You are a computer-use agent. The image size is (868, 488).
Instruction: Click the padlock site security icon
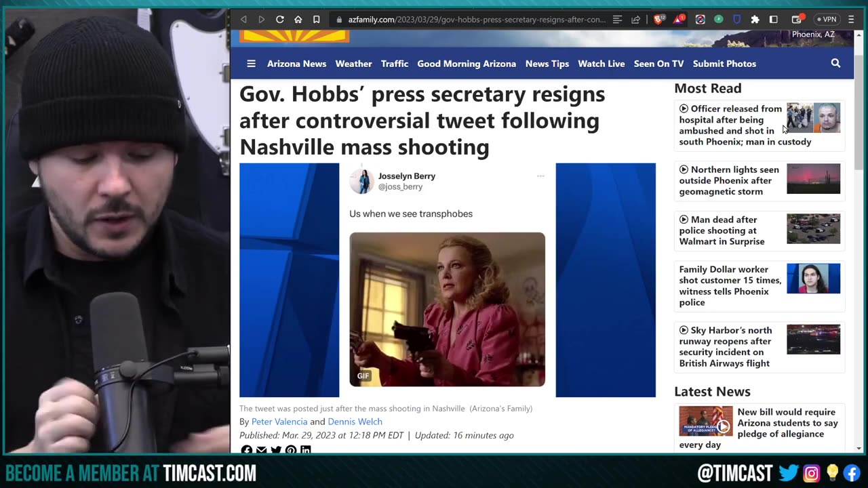339,20
